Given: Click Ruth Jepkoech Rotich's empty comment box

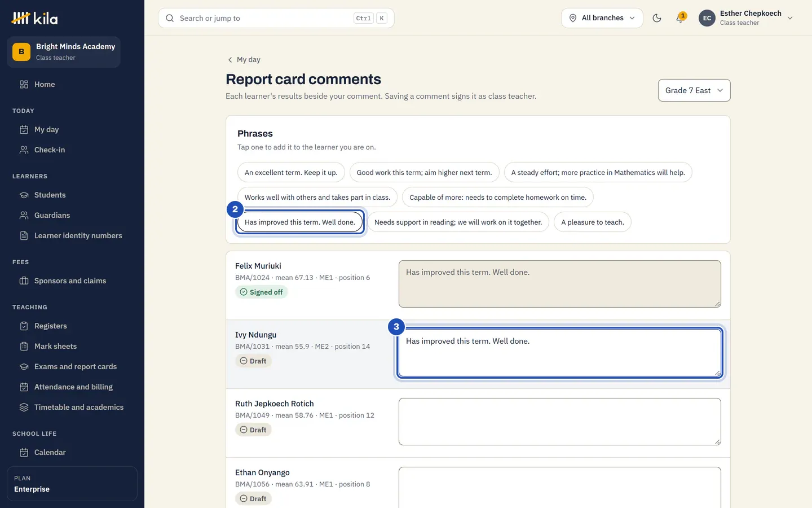Looking at the screenshot, I should click(560, 422).
